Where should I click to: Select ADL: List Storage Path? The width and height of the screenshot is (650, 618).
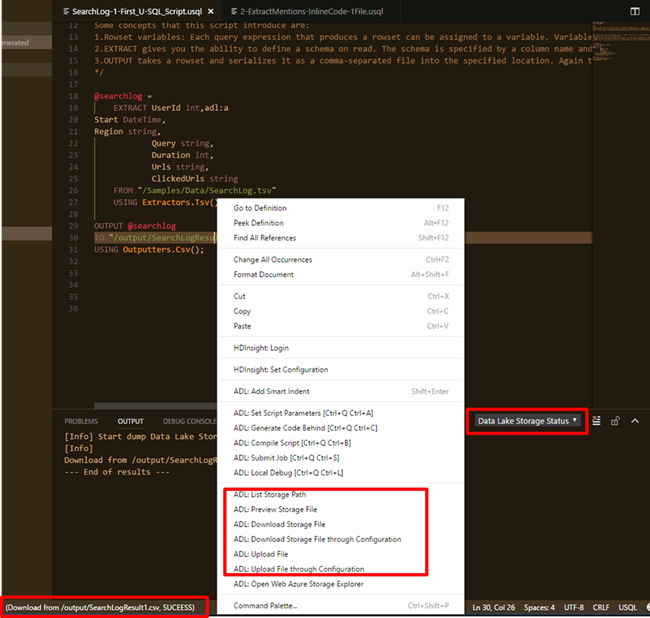pos(341,494)
